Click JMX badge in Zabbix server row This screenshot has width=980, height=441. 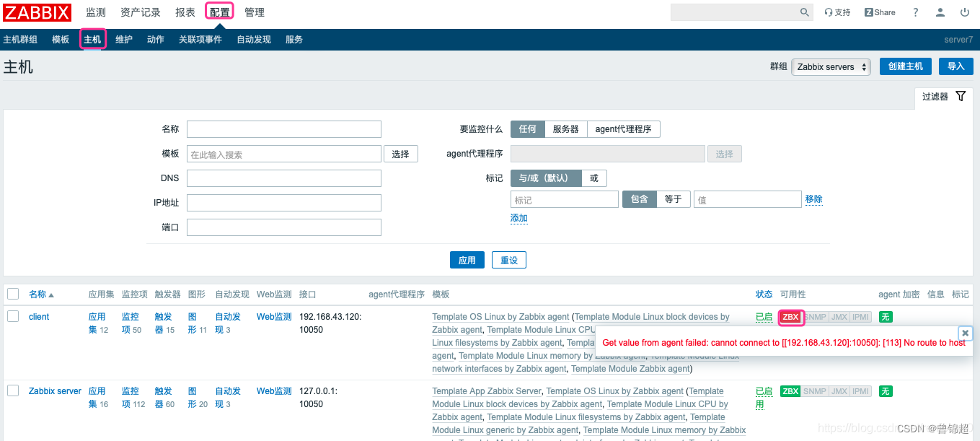tap(839, 391)
